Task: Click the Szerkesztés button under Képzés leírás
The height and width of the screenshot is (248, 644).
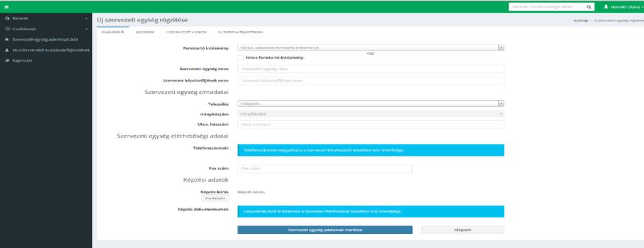Action: point(215,198)
